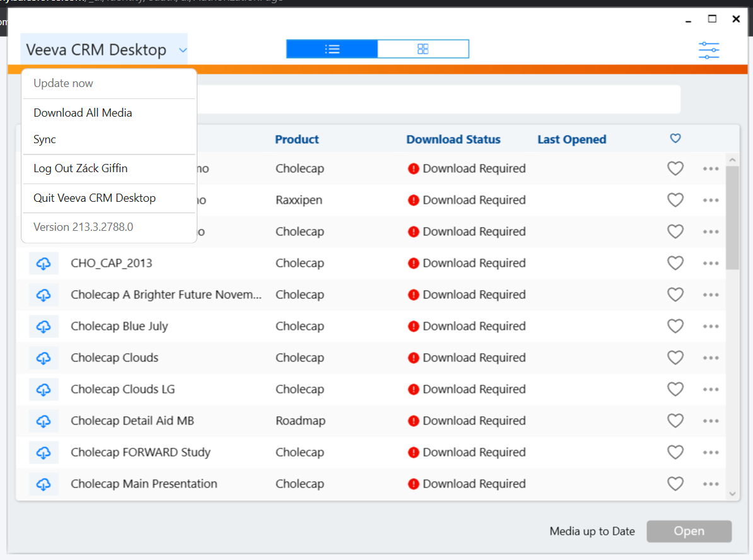Open more options for Cholecap Detail Aid MB
This screenshot has height=560, width=753.
click(711, 421)
